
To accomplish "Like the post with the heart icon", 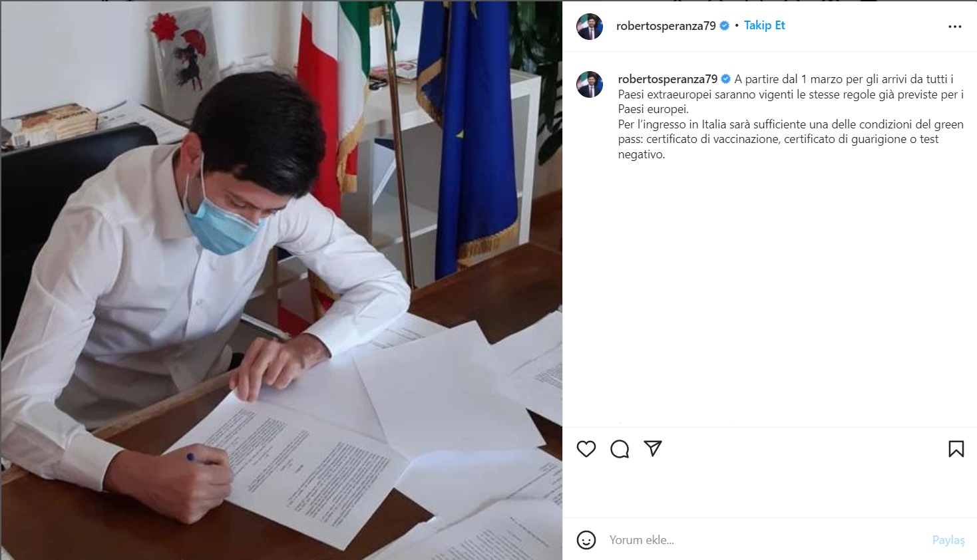I will click(x=586, y=449).
